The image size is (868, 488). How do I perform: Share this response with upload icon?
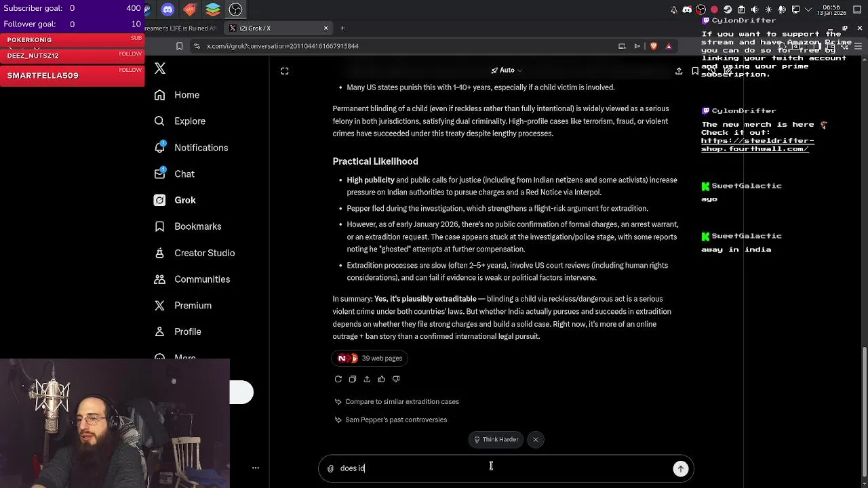(367, 380)
